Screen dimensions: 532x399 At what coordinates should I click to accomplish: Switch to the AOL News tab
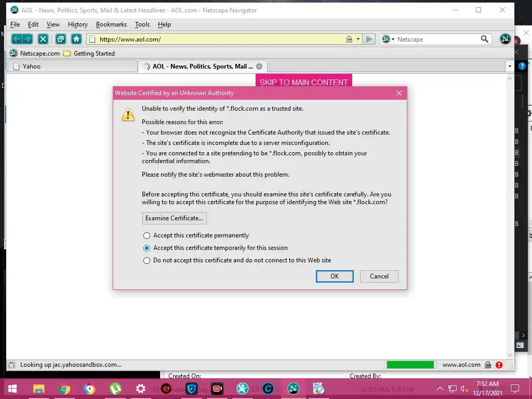click(x=203, y=66)
